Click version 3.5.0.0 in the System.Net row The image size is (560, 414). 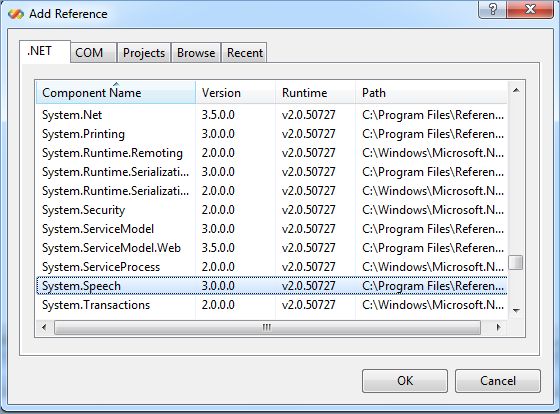(x=218, y=115)
